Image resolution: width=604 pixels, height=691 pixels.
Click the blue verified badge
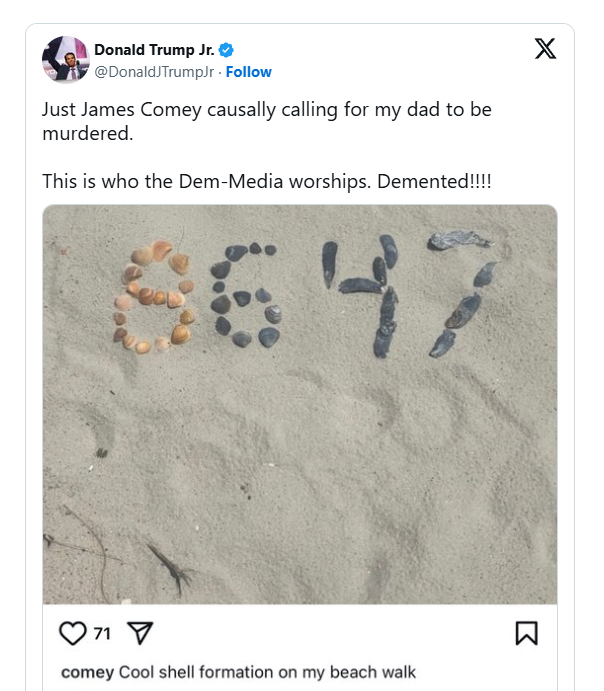(x=227, y=50)
